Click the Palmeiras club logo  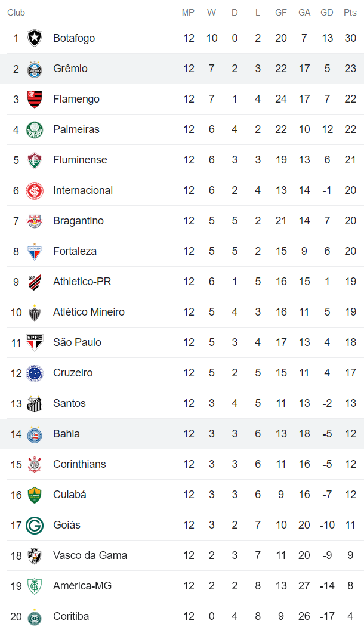(x=35, y=129)
